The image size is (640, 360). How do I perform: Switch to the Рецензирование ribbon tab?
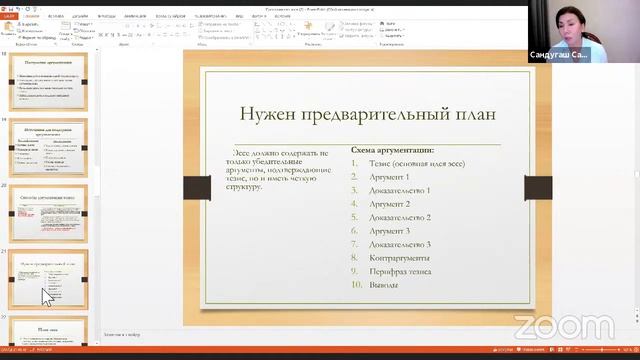point(210,16)
